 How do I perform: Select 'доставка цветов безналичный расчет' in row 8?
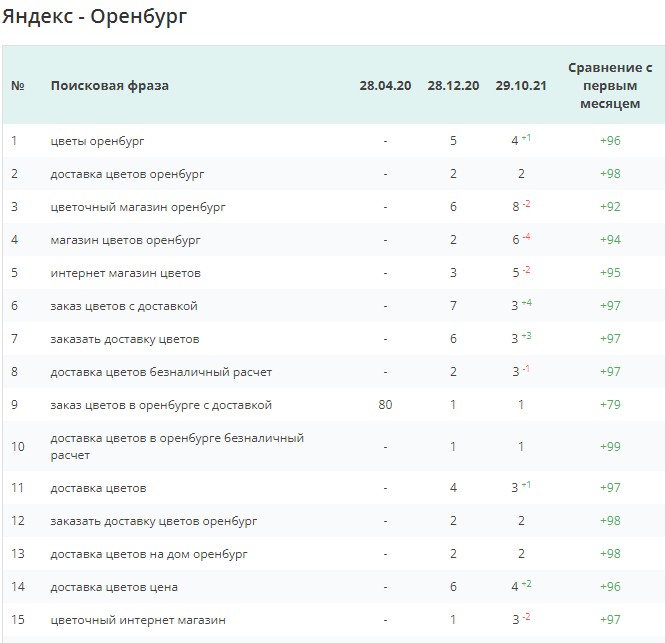161,372
